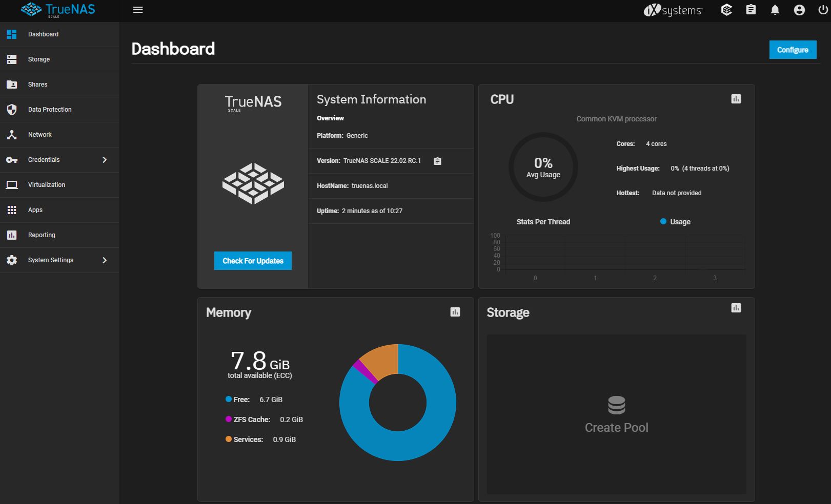Screen dimensions: 831x504
Task: Open CPU reports chart icon
Action: 736,99
